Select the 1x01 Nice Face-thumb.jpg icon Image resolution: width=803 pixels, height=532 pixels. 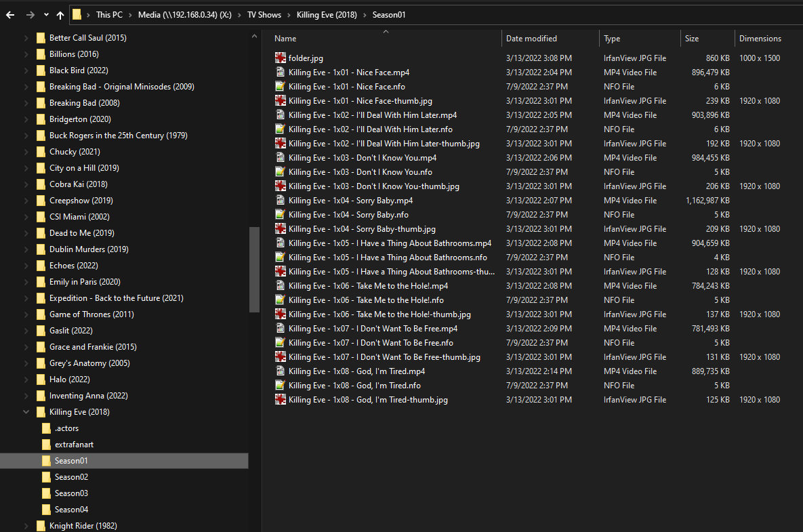click(x=280, y=101)
